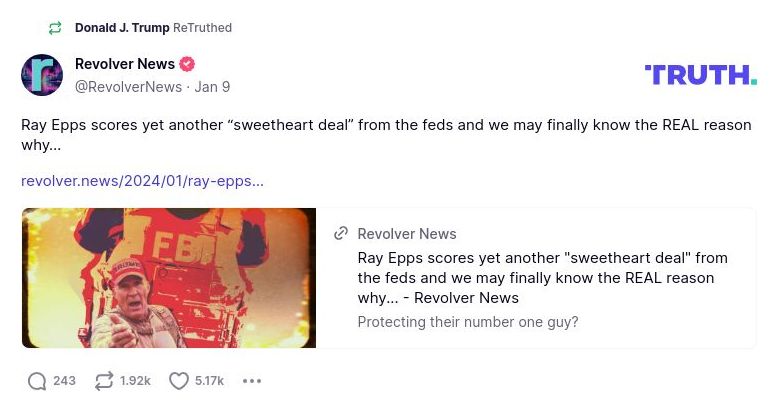Click the @RevolverNews handle
The height and width of the screenshot is (411, 778).
tap(128, 87)
